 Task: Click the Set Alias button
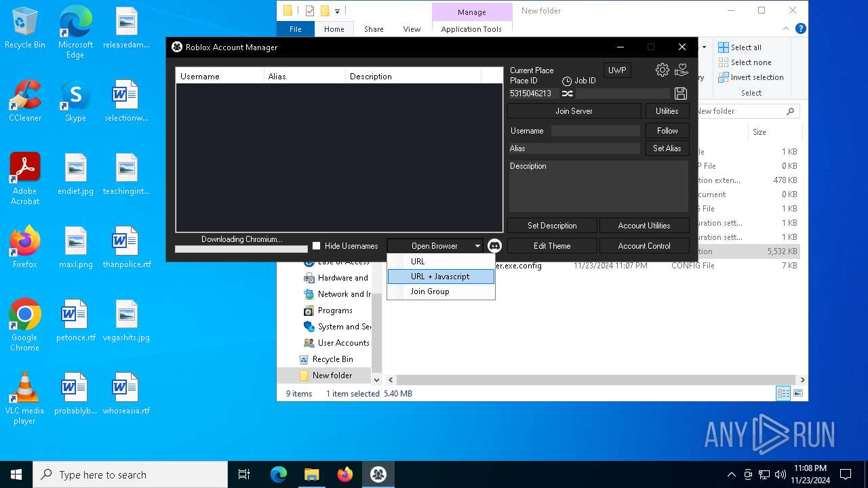pyautogui.click(x=667, y=148)
